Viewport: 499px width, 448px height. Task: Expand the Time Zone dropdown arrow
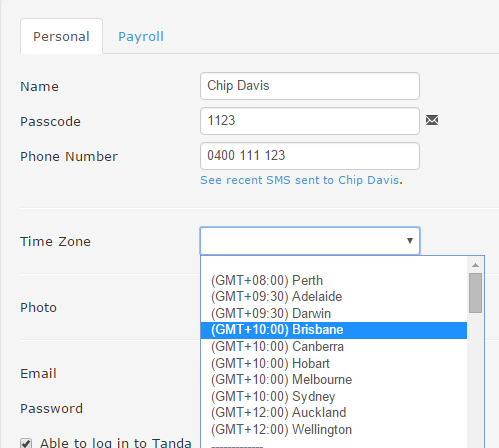point(410,240)
